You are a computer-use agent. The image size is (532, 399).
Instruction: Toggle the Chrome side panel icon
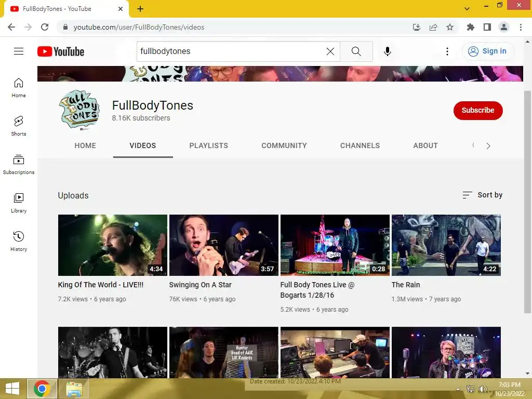tap(487, 27)
